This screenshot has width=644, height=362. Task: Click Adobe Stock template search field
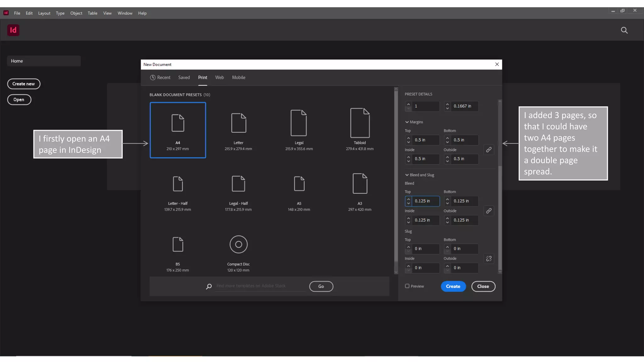point(260,286)
